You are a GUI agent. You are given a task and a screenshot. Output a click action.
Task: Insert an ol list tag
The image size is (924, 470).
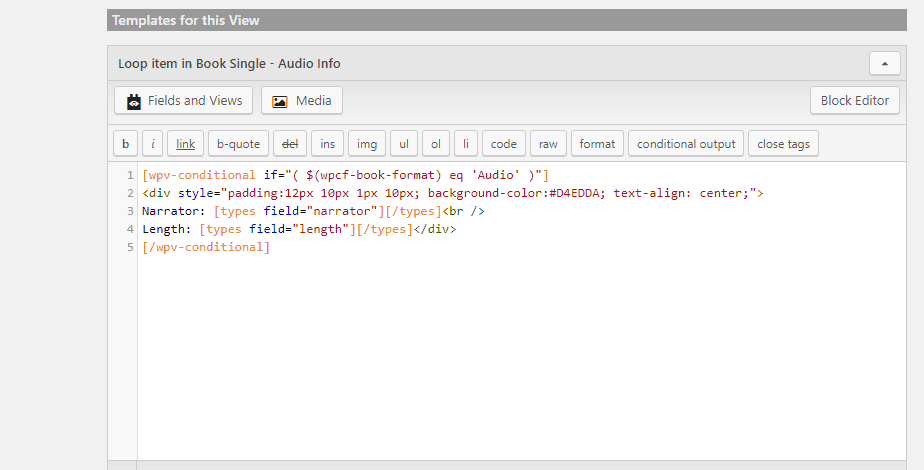tap(436, 144)
